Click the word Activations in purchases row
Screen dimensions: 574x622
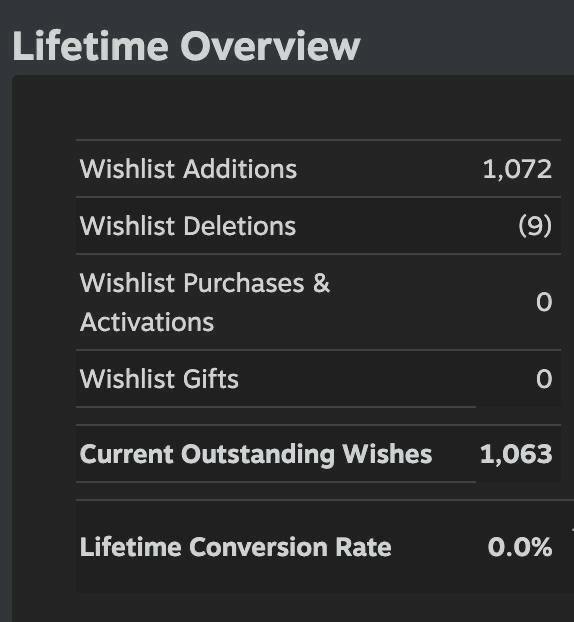pyautogui.click(x=147, y=322)
